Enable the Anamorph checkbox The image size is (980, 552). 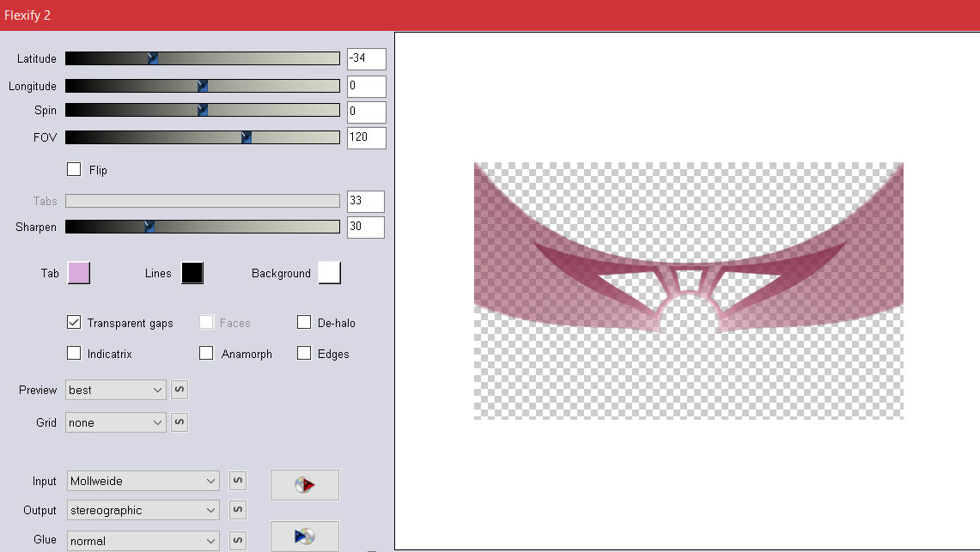206,354
